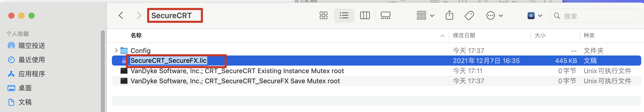Click the Tags toolbar icon
This screenshot has width=644, height=112.
click(469, 16)
